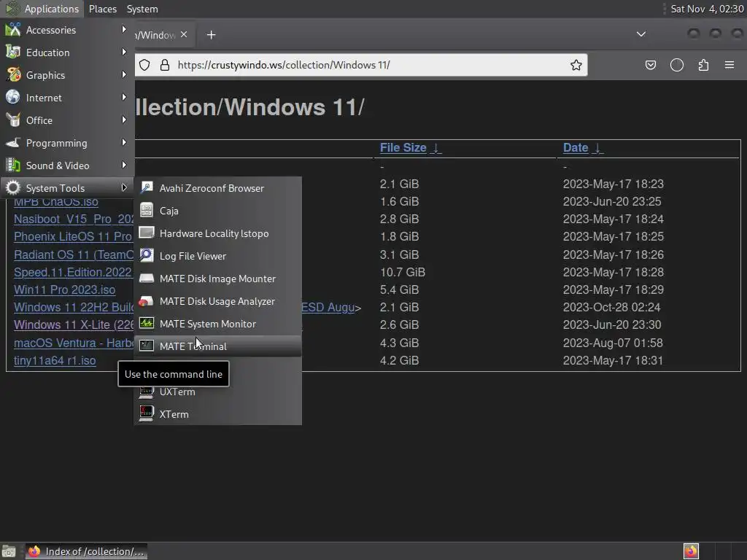Open Avahi Zeroconf Browser from System Tools
The height and width of the screenshot is (560, 747).
pyautogui.click(x=217, y=188)
